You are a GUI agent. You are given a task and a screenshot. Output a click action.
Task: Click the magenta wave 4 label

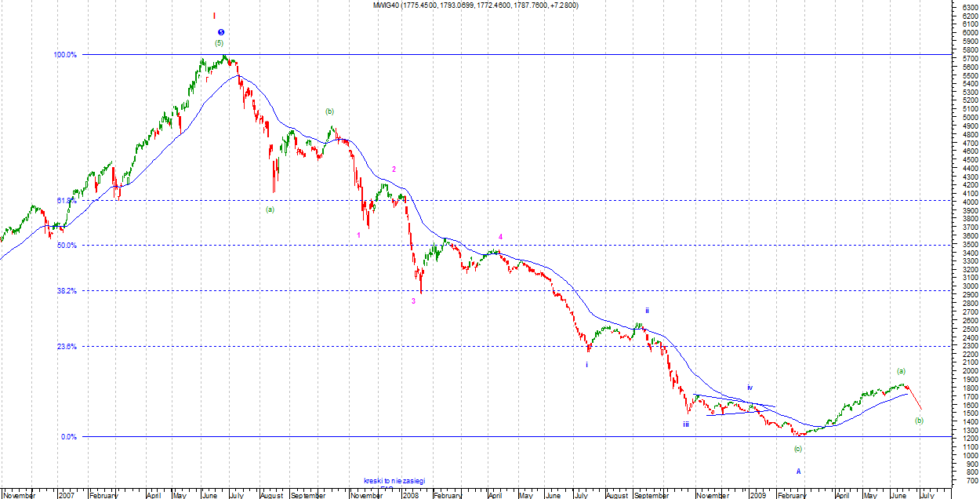pyautogui.click(x=500, y=236)
